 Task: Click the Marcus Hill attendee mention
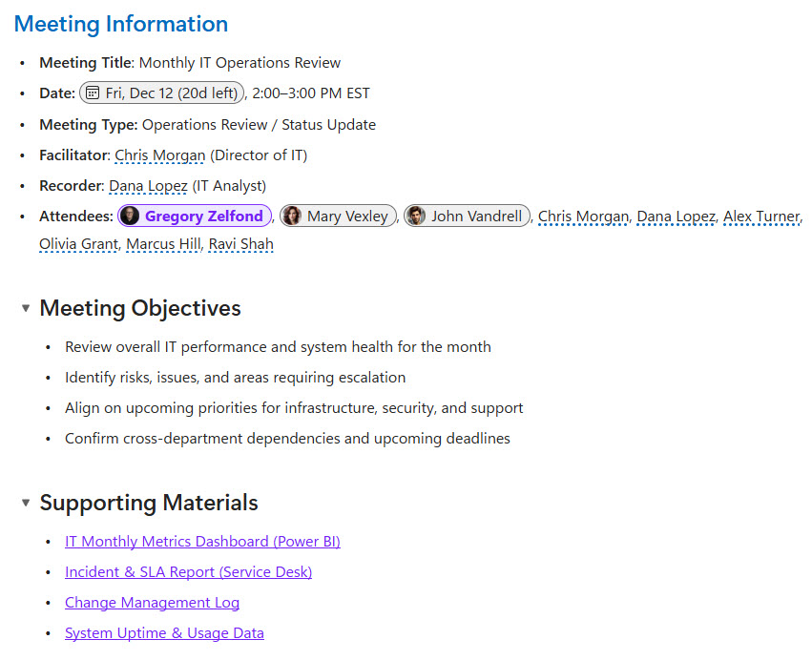tap(162, 244)
